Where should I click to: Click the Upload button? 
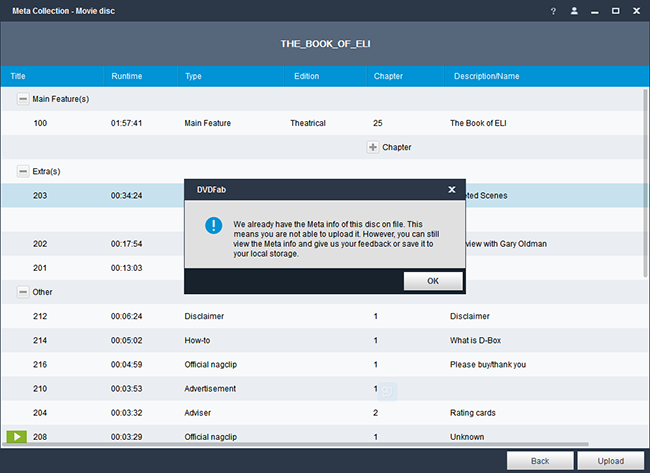coord(611,461)
